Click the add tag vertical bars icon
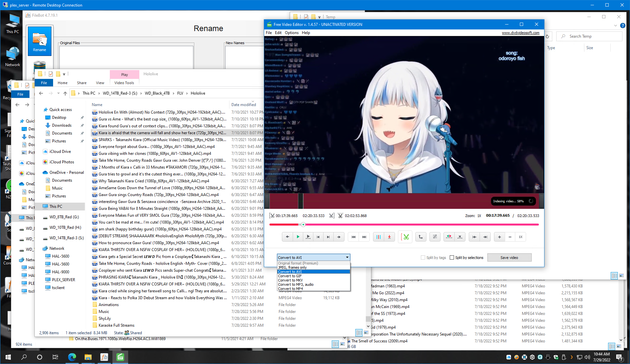Screen dimensions: 630x364 click(379, 237)
